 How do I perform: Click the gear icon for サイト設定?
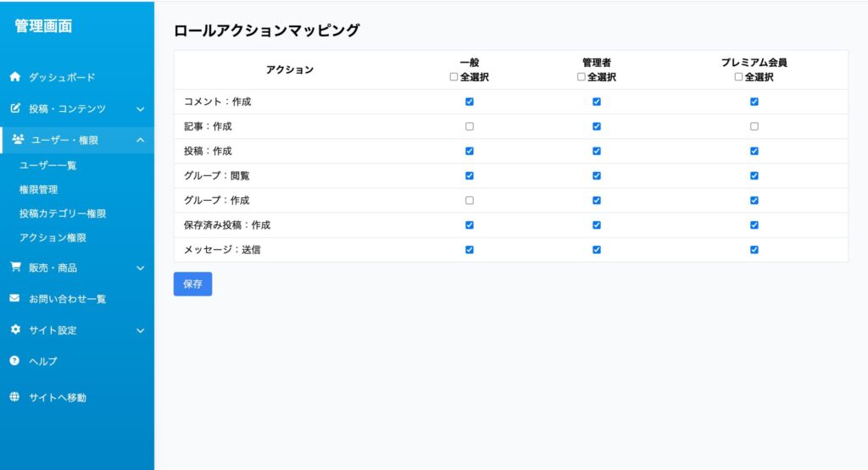[x=15, y=329]
